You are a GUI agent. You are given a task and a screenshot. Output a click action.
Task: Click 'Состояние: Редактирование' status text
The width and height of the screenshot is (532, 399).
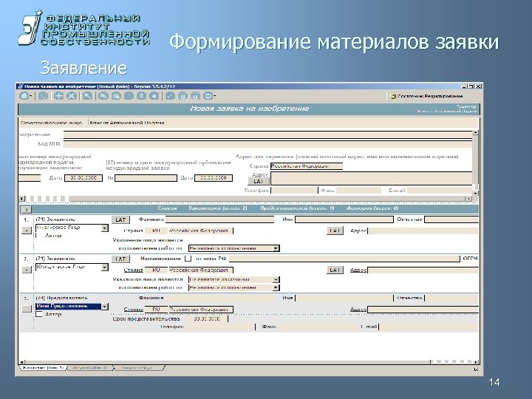(430, 96)
